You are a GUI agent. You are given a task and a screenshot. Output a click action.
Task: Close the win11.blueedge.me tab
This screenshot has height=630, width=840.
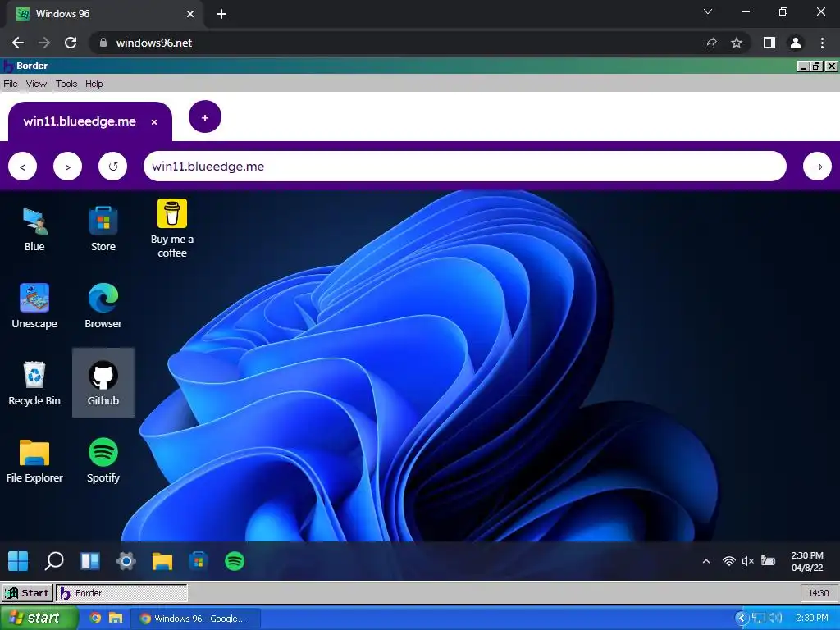(x=154, y=122)
